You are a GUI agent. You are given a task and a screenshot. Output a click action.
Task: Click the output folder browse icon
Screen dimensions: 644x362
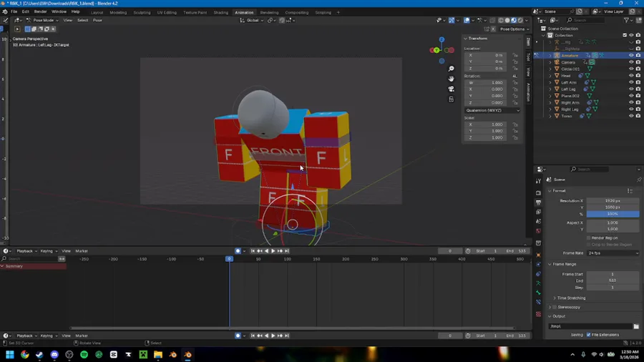tap(636, 326)
